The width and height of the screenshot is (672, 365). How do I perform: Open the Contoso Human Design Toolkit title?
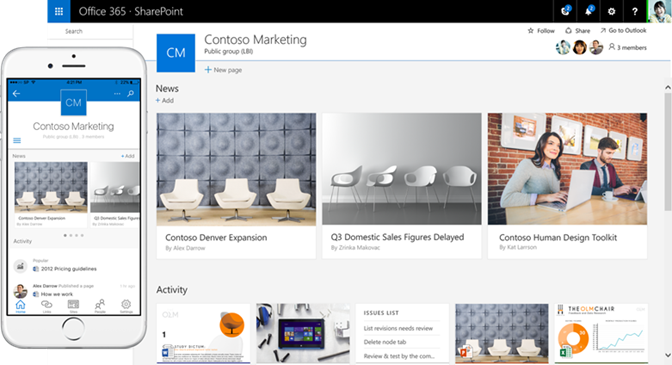(558, 238)
